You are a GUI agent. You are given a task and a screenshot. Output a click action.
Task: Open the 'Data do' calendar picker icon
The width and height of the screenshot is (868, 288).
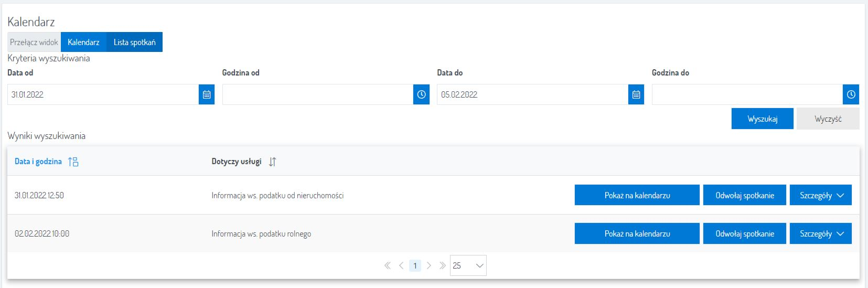point(636,94)
